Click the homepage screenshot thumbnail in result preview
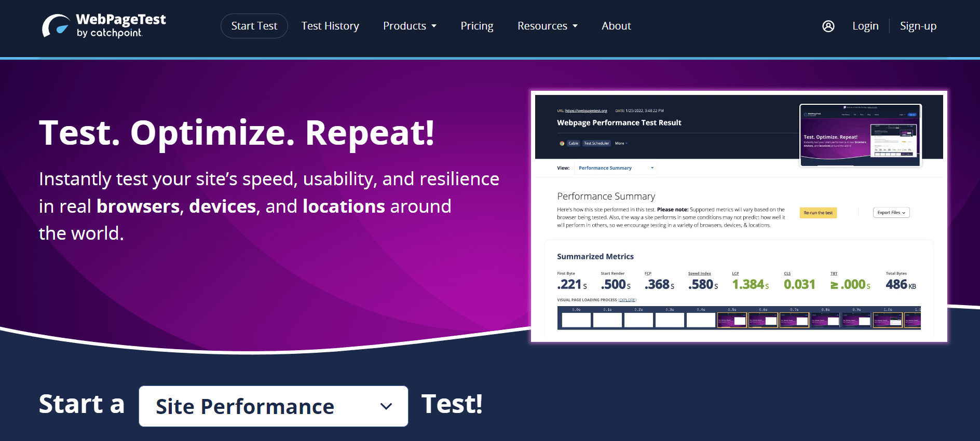 [860, 135]
